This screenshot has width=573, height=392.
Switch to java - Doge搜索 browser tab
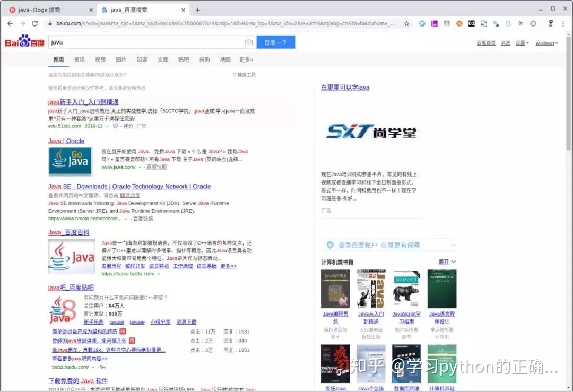click(50, 10)
